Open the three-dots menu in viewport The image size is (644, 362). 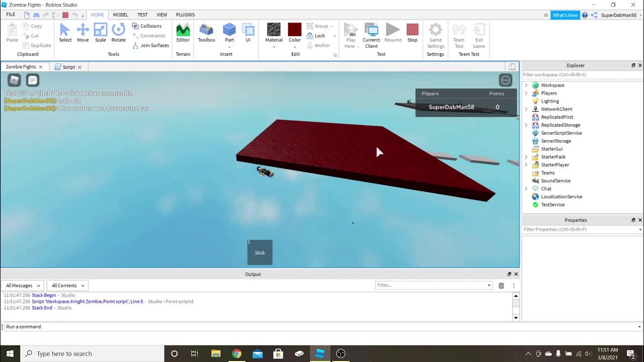(x=506, y=80)
